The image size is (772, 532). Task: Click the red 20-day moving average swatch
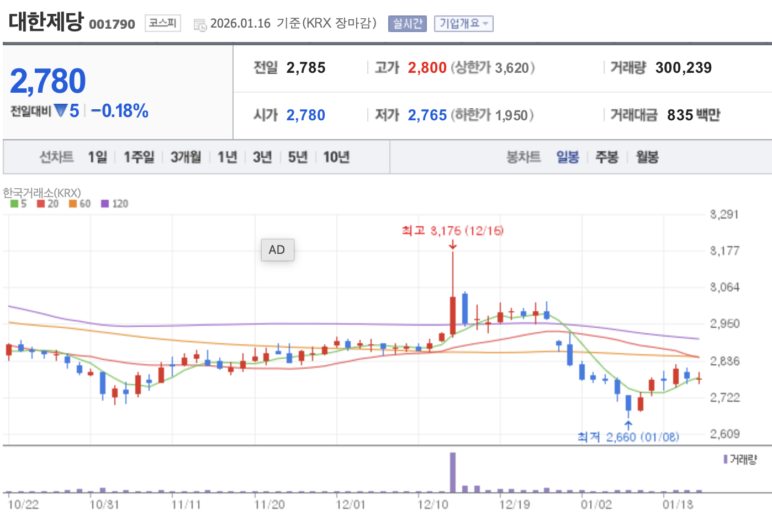(x=41, y=204)
